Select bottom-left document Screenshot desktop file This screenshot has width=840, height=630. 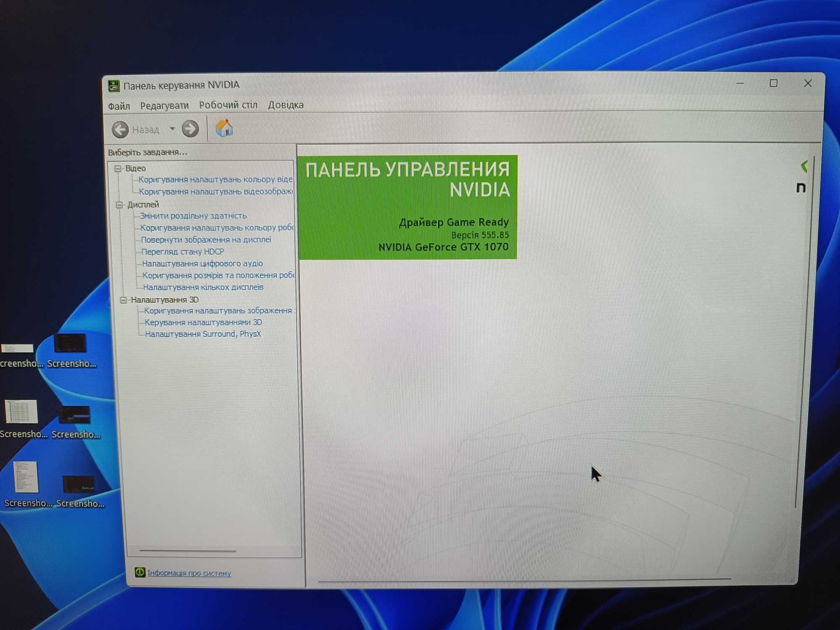27,484
